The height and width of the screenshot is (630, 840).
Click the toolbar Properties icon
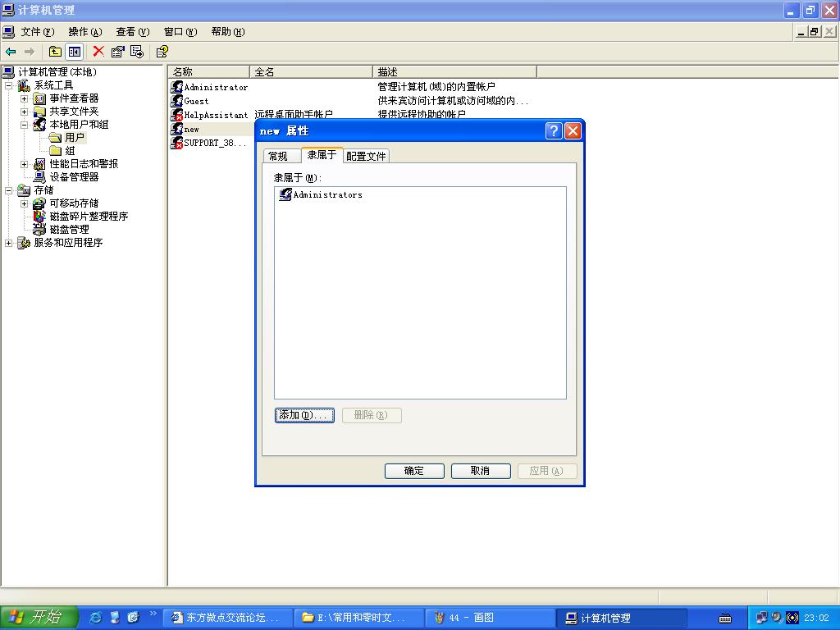tap(118, 52)
